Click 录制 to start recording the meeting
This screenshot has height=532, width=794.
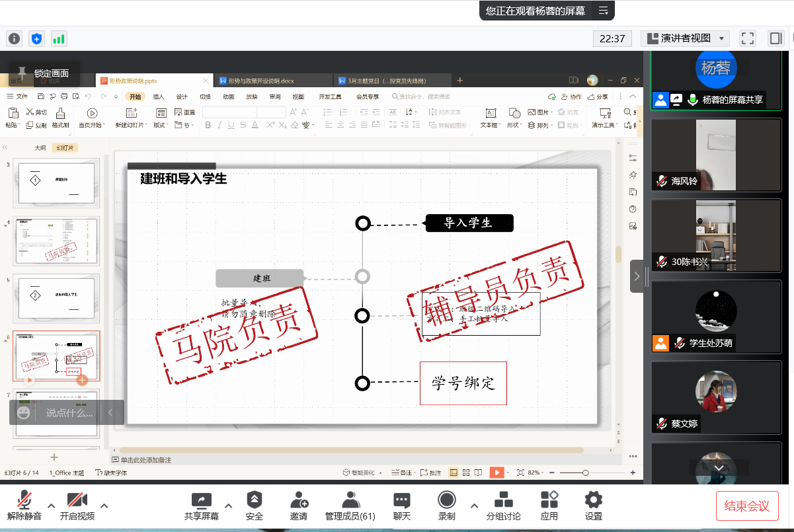click(447, 505)
